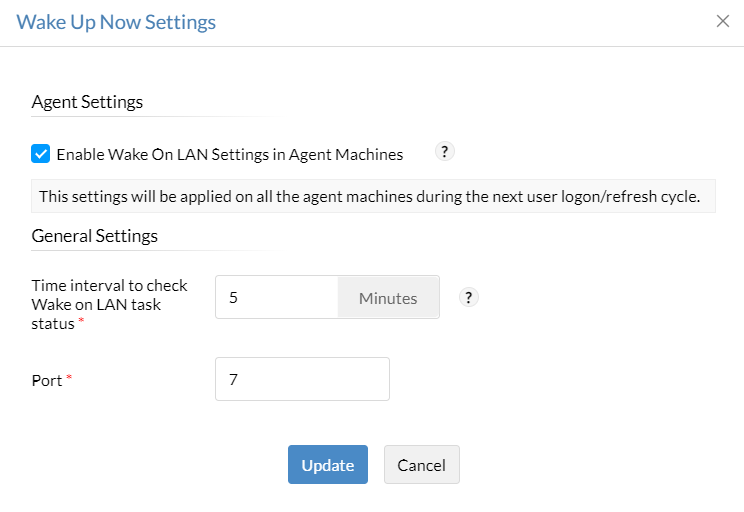Click the red asterisk next to Port
This screenshot has width=744, height=512.
[69, 380]
